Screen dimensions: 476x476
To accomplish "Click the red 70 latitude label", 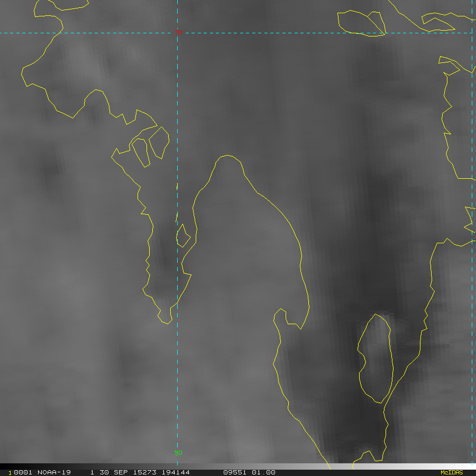I will pos(178,33).
